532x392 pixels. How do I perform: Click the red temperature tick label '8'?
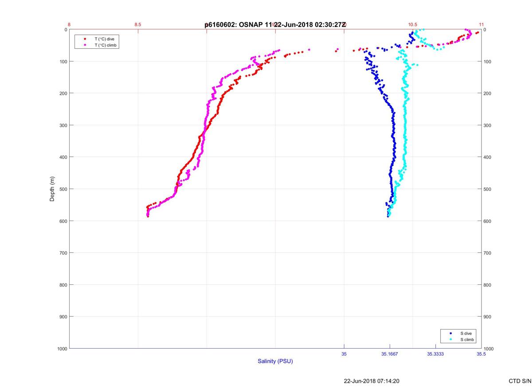tap(69, 25)
